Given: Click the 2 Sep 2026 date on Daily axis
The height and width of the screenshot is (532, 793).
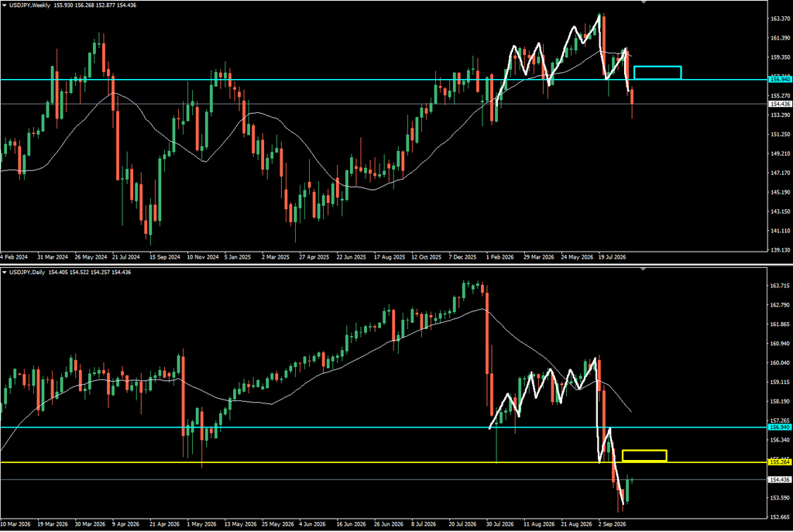Looking at the screenshot, I should [612, 524].
